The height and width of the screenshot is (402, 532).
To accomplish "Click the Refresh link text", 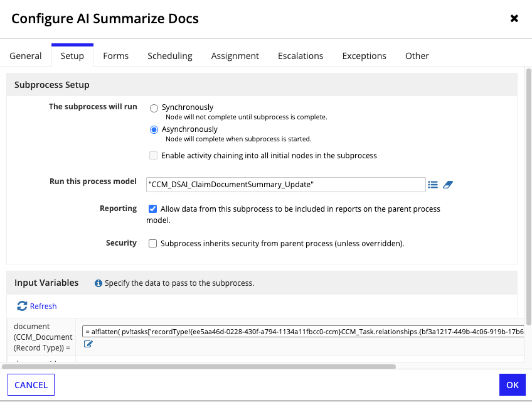I will click(43, 306).
